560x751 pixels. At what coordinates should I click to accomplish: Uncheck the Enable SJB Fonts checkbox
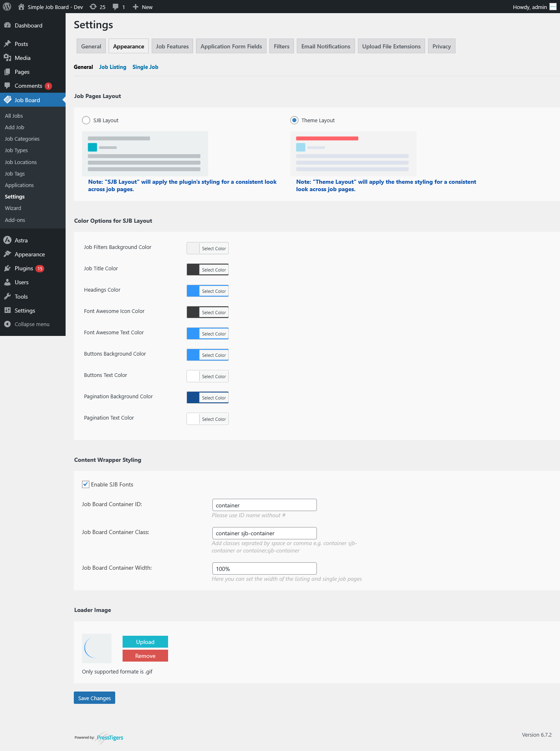(86, 484)
